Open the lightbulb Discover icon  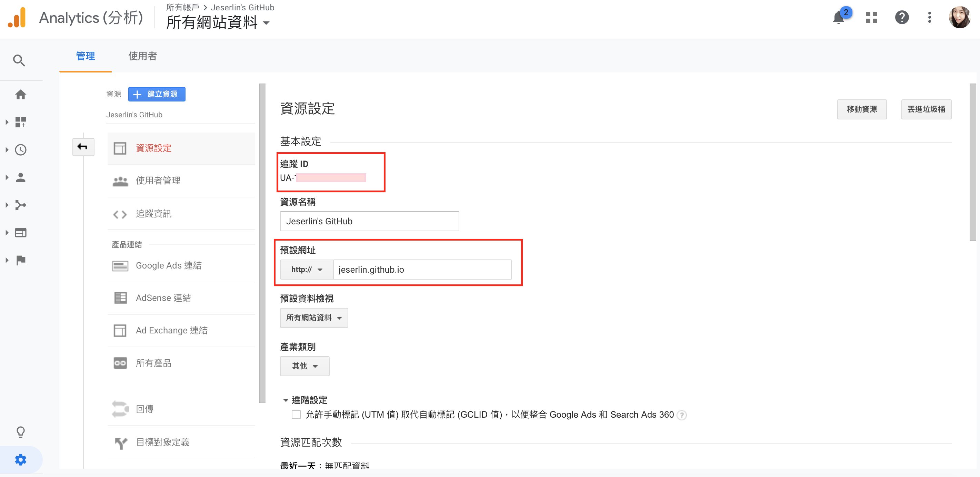21,432
